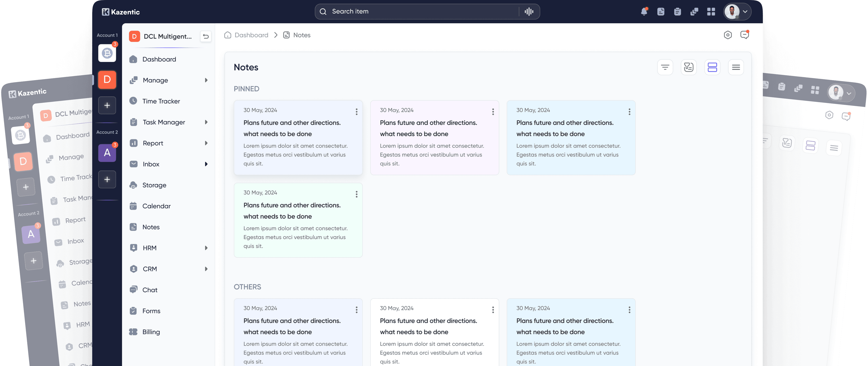Click the HRM badge icon in sidebar
Image resolution: width=868 pixels, height=366 pixels.
[x=133, y=248]
